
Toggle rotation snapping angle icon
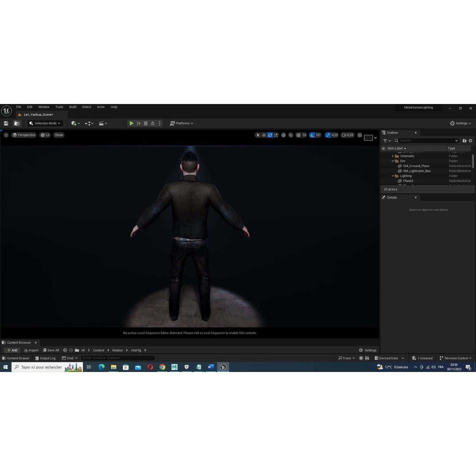312,135
